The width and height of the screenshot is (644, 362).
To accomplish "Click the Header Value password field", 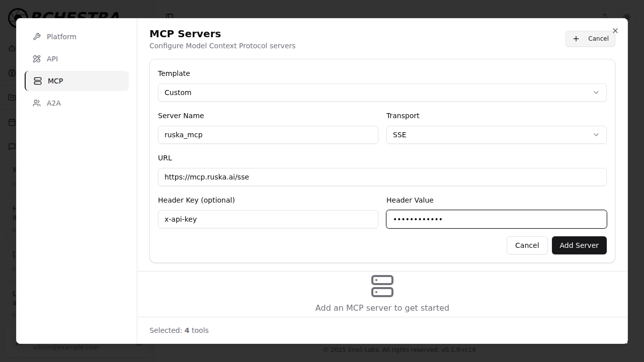I will [x=497, y=219].
